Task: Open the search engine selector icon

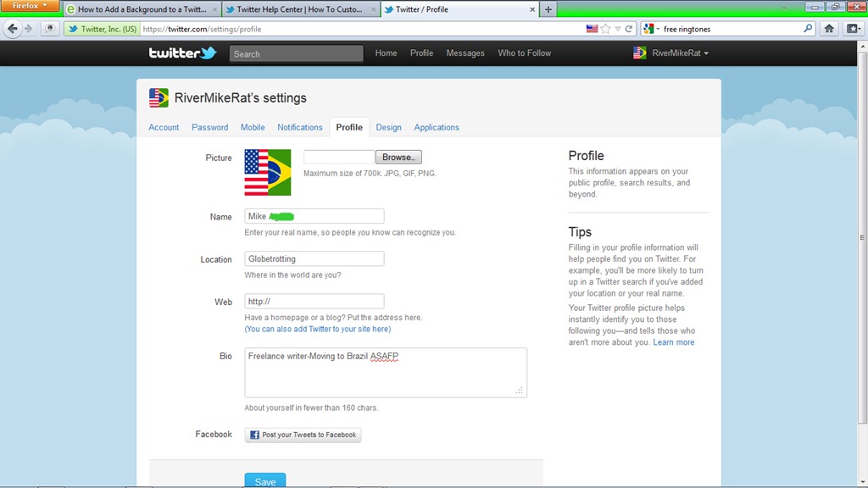Action: click(x=652, y=29)
